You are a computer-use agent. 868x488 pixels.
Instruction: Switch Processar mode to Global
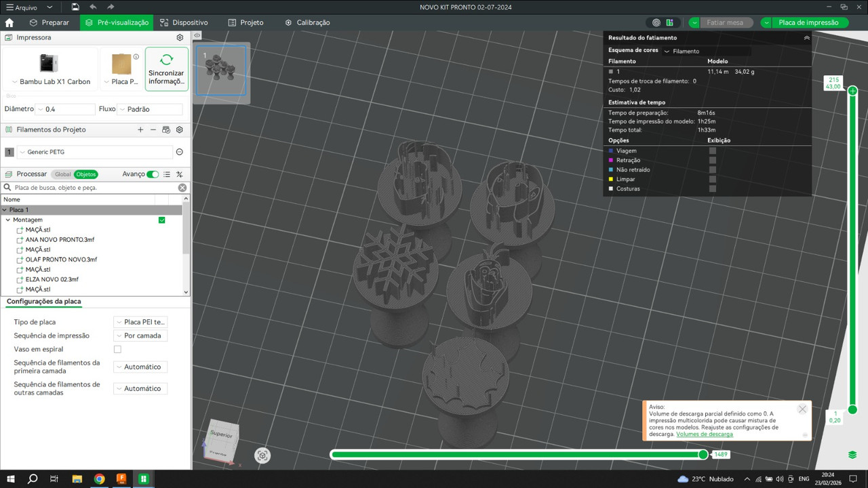tap(62, 174)
